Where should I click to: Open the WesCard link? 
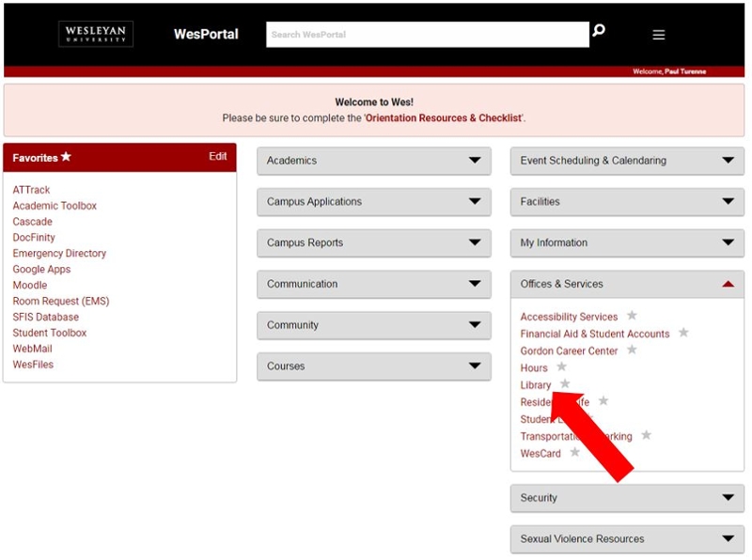coord(540,454)
